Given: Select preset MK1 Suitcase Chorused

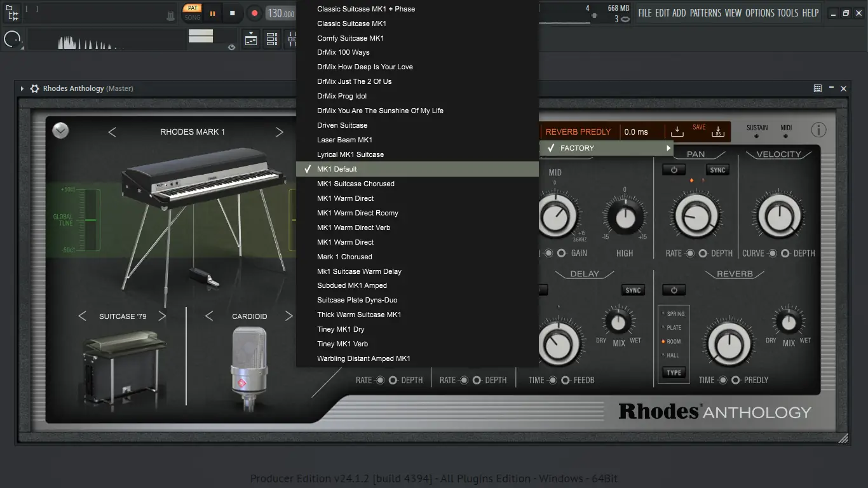Looking at the screenshot, I should click(417, 184).
